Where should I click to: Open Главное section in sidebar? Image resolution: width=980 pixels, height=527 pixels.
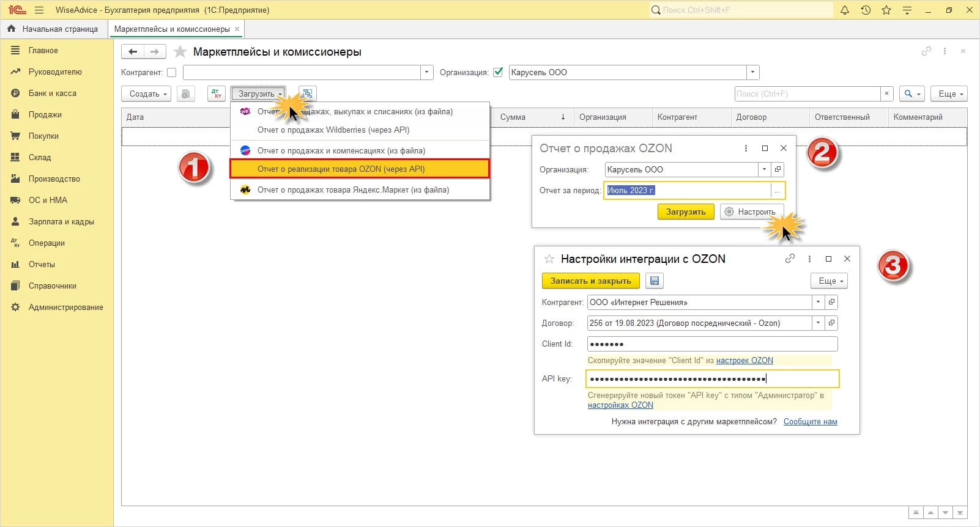pos(43,50)
